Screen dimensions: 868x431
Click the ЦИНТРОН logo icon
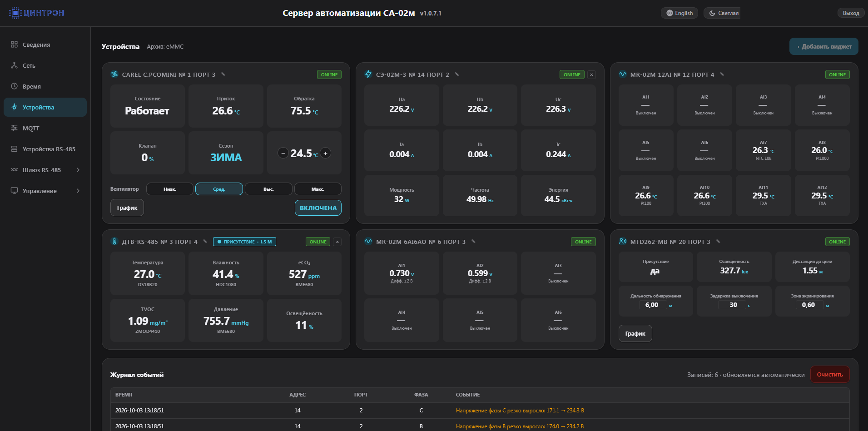[15, 13]
